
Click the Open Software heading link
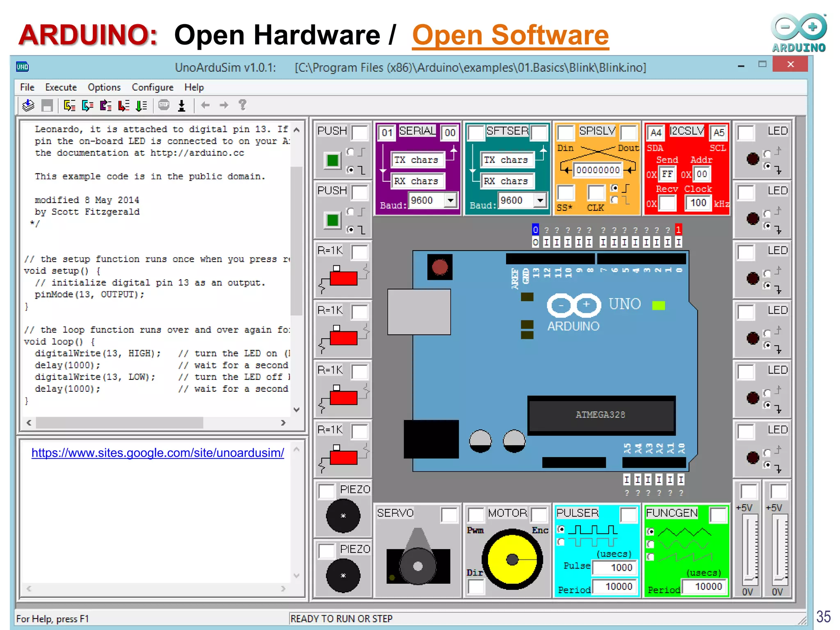[510, 35]
